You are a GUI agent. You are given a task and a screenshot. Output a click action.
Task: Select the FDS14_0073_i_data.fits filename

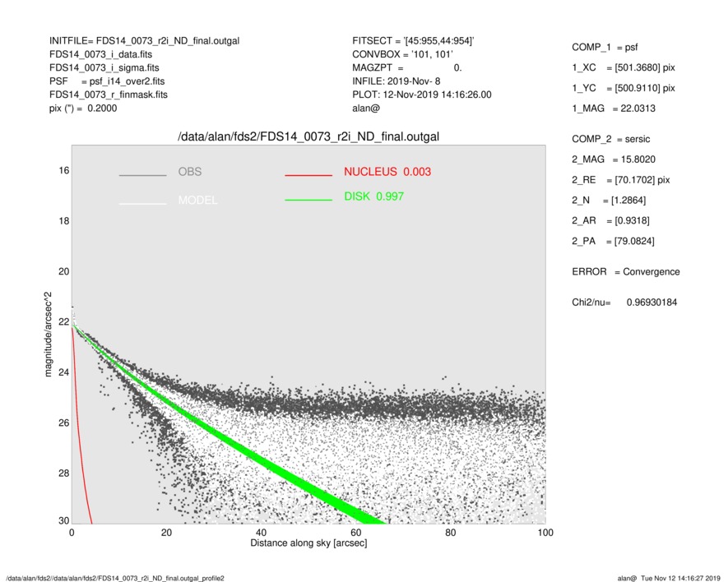pyautogui.click(x=100, y=54)
